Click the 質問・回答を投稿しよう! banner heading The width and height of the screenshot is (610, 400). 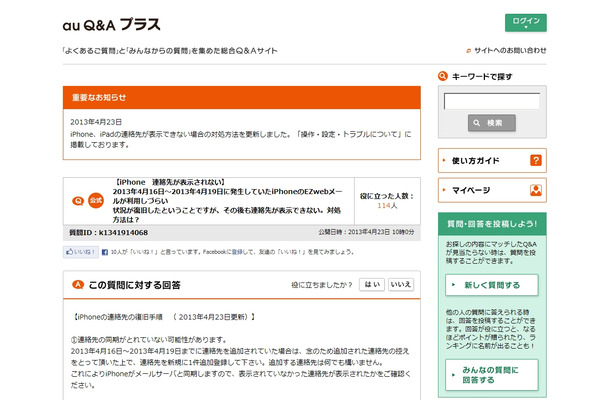coord(492,224)
